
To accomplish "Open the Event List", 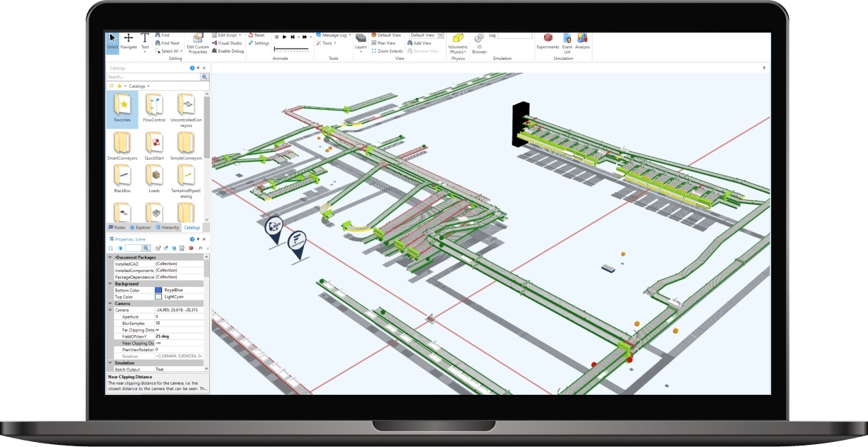I will [x=567, y=42].
